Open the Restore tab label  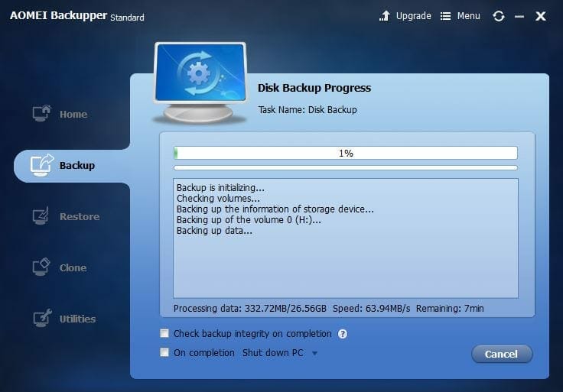pos(80,217)
